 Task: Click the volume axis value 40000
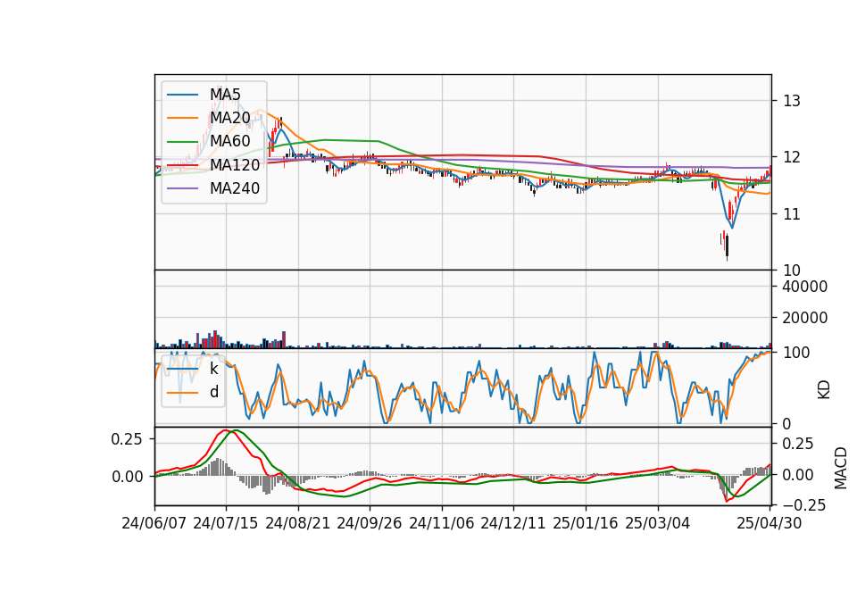click(805, 287)
